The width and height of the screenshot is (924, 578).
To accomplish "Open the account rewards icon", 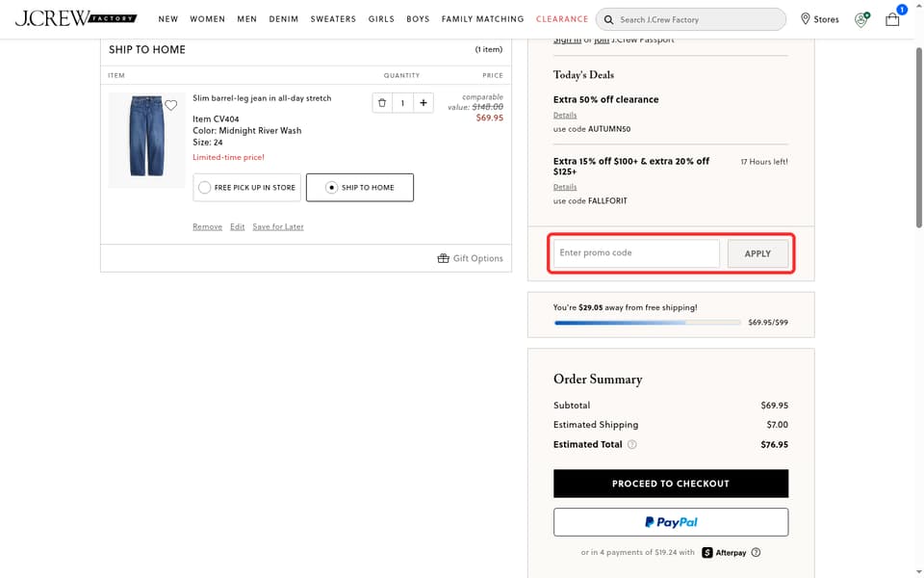I will (861, 19).
